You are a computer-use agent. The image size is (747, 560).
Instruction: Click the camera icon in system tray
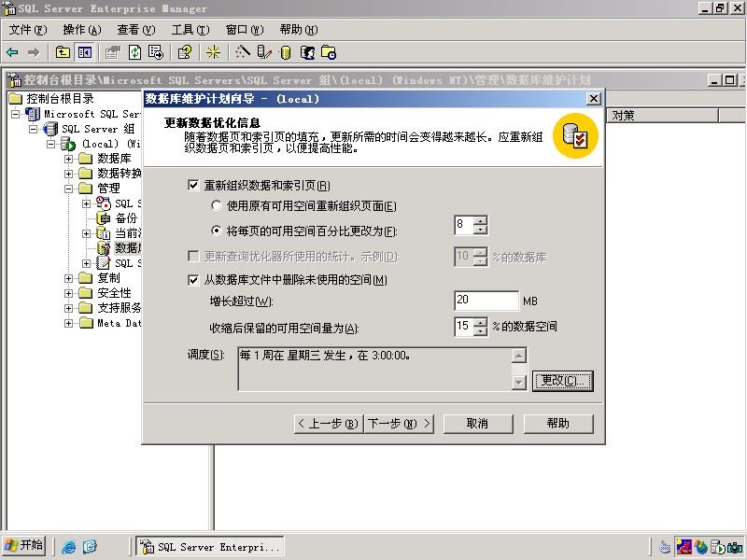735,547
